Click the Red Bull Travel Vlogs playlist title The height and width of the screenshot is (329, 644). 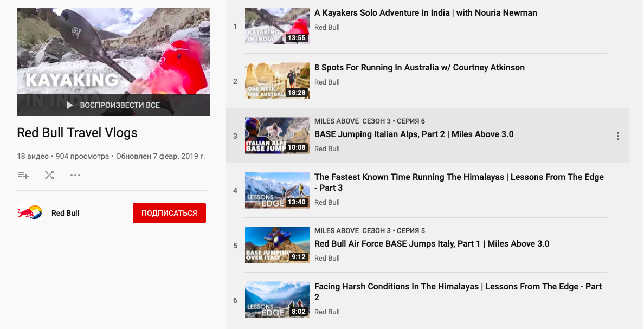(x=77, y=133)
